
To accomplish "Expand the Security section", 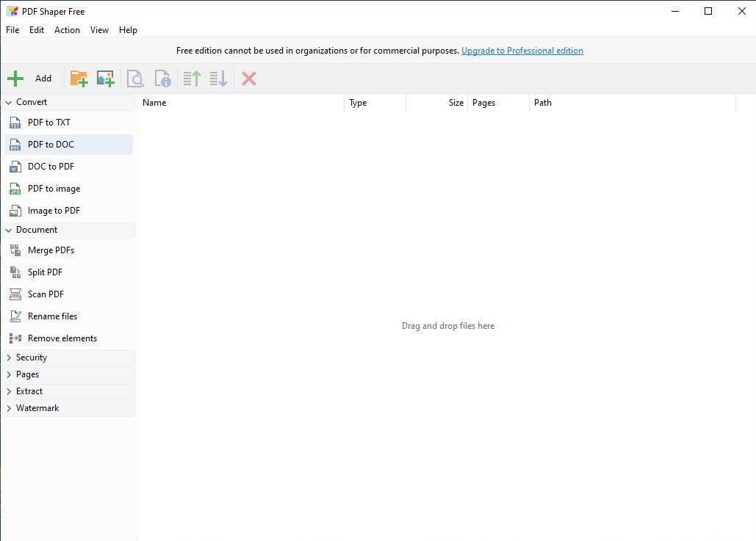I will point(8,357).
